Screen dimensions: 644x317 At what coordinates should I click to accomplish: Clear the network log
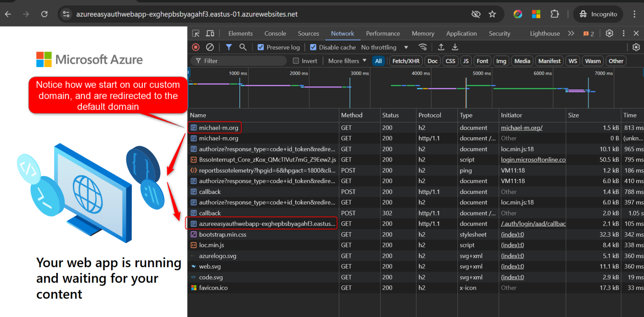[210, 47]
